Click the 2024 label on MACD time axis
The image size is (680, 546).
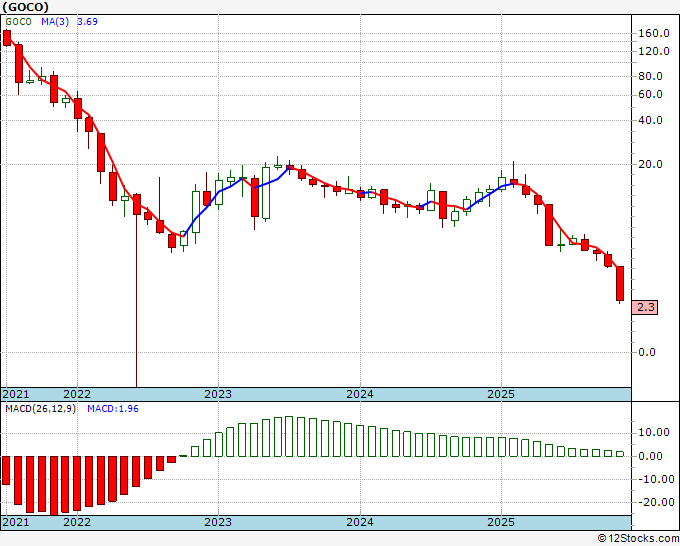pos(360,522)
